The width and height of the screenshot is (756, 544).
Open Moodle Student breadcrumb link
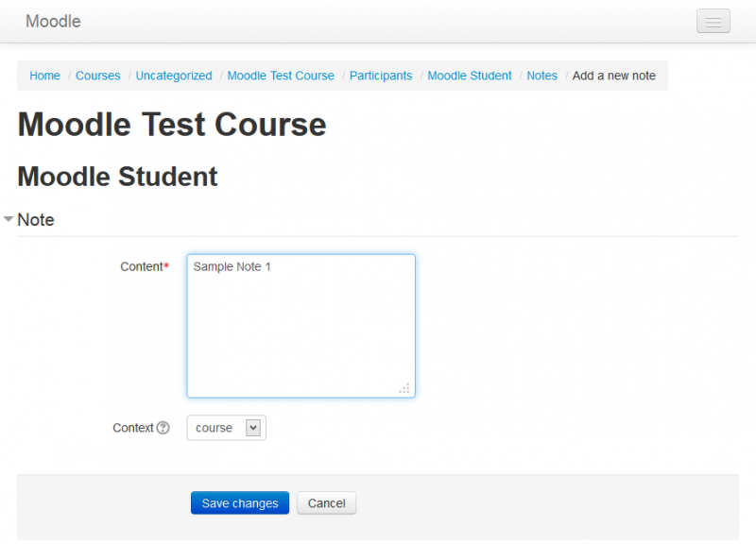coord(470,76)
